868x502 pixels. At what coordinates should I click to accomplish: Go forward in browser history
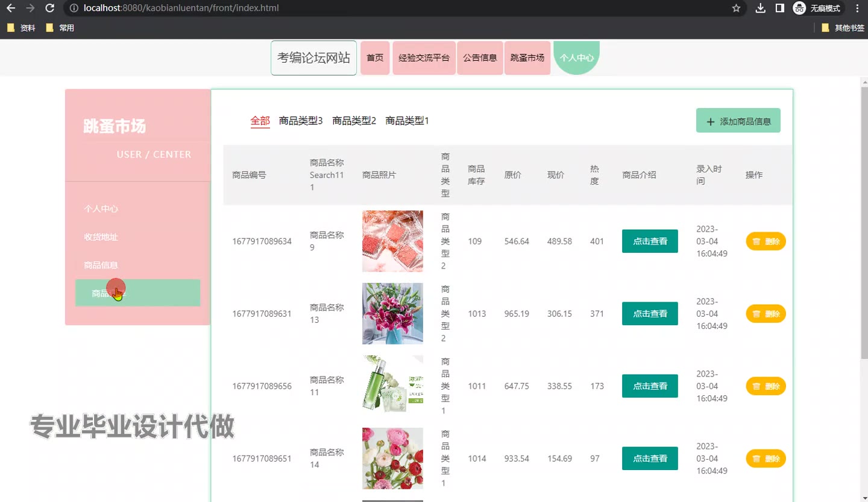tap(31, 8)
